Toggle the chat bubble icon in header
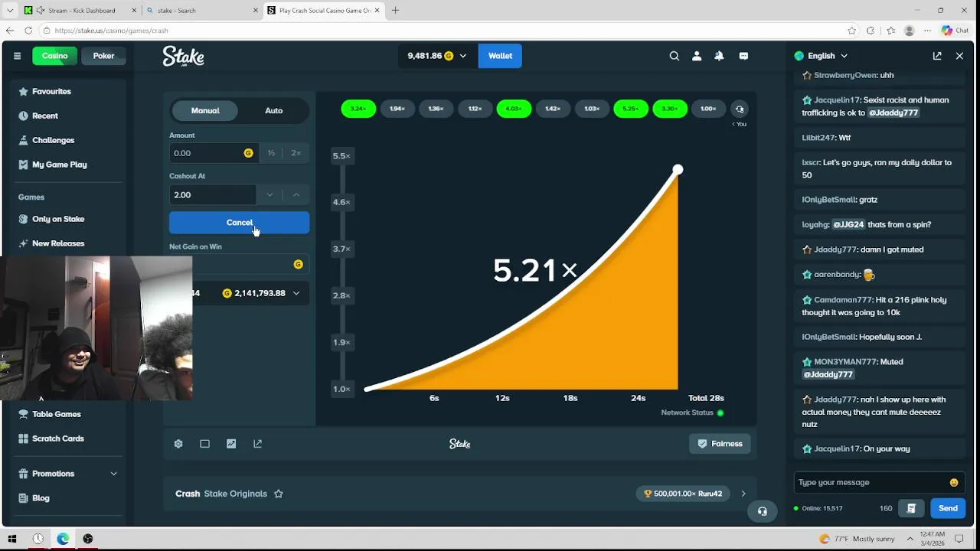 (x=743, y=56)
